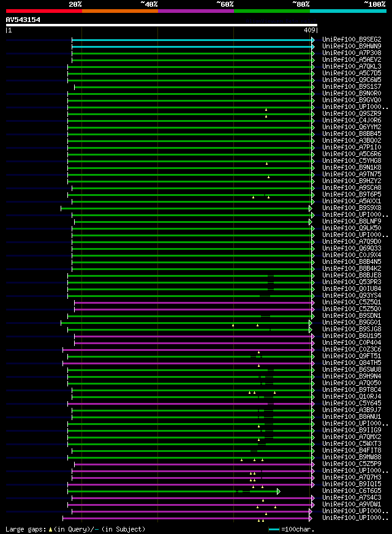Click the orange ~40% identity legend segment
392x534 pixels.
pyautogui.click(x=120, y=11)
